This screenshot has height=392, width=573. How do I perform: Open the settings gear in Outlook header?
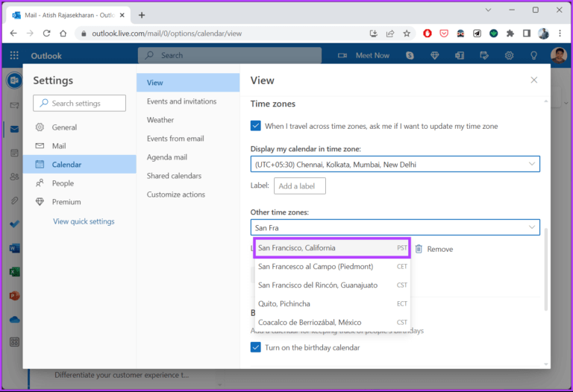509,55
